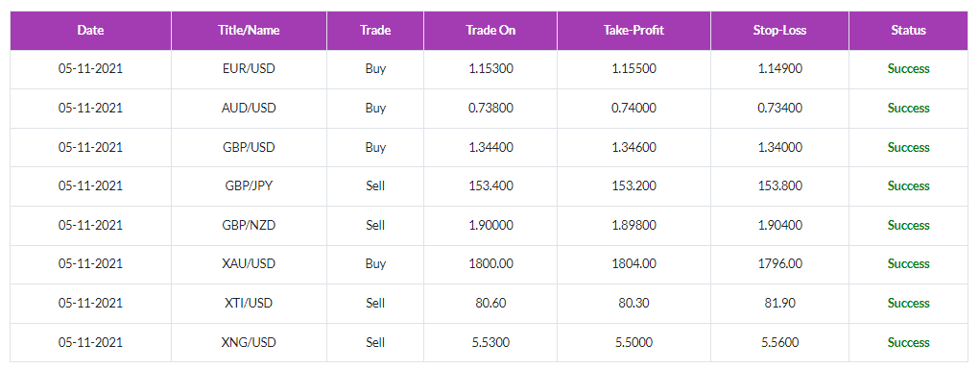The height and width of the screenshot is (370, 980).
Task: Select the 81.90 Stop-Loss value
Action: pos(779,303)
